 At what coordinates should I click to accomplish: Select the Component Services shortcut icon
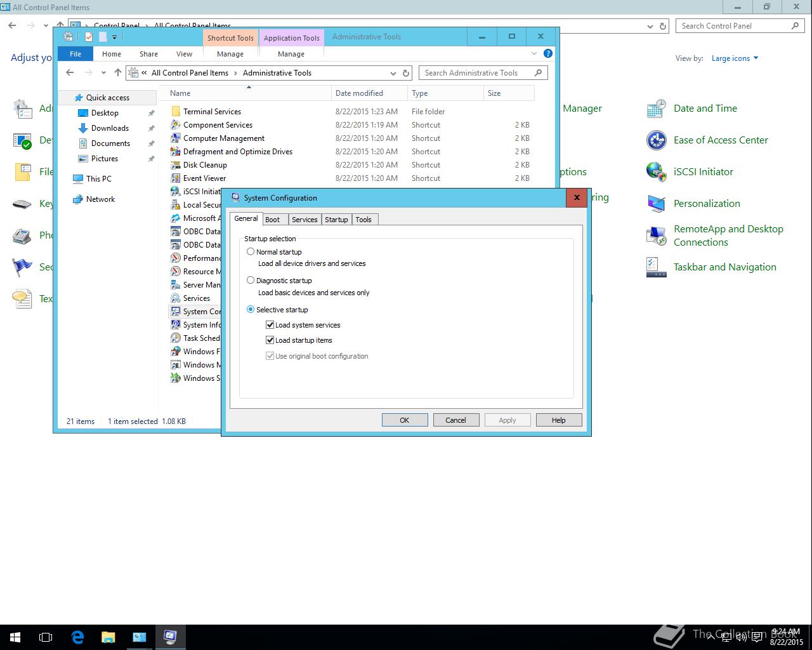point(176,125)
